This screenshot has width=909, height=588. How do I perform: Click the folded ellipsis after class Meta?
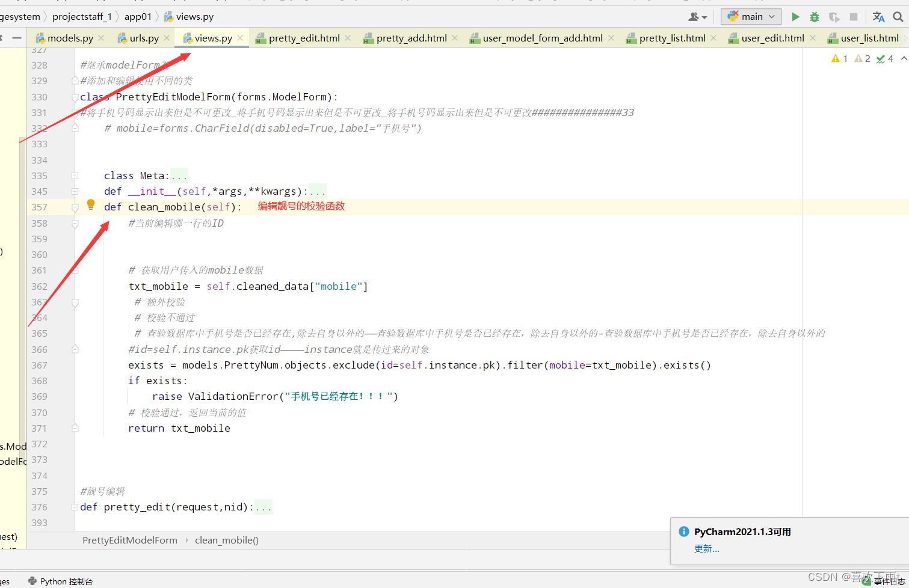tap(179, 176)
